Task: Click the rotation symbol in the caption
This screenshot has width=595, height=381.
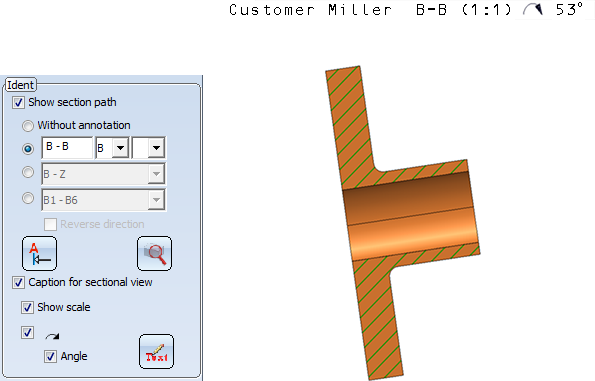Action: 533,9
